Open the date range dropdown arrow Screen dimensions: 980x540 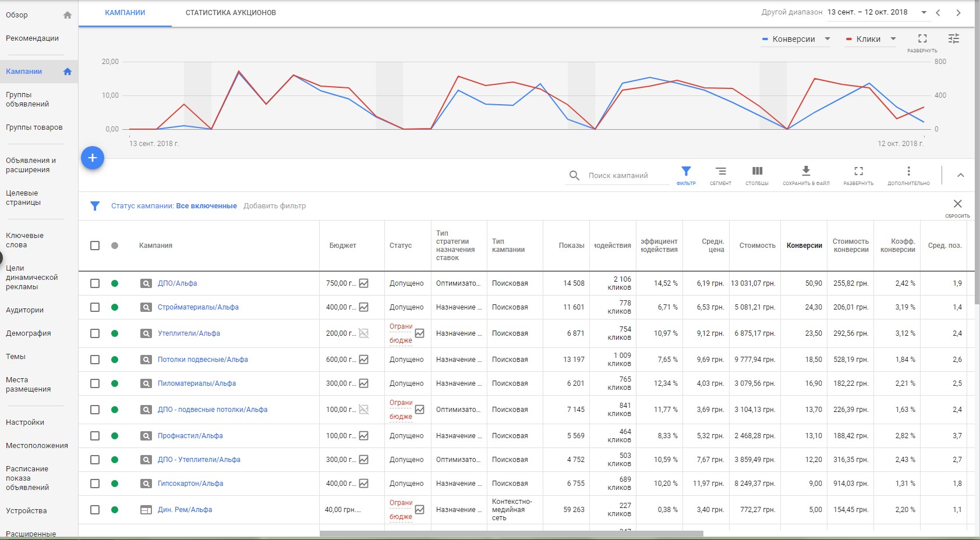point(924,12)
